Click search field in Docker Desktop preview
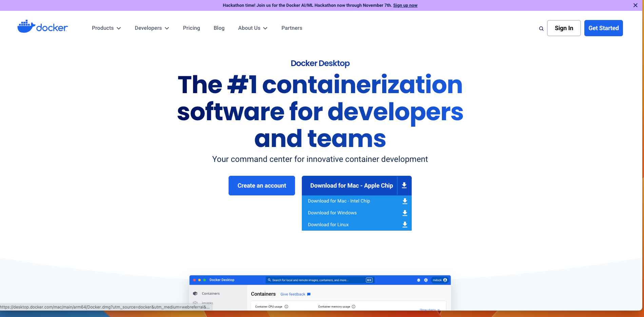Screen dimensions: 644x317 coord(319,280)
